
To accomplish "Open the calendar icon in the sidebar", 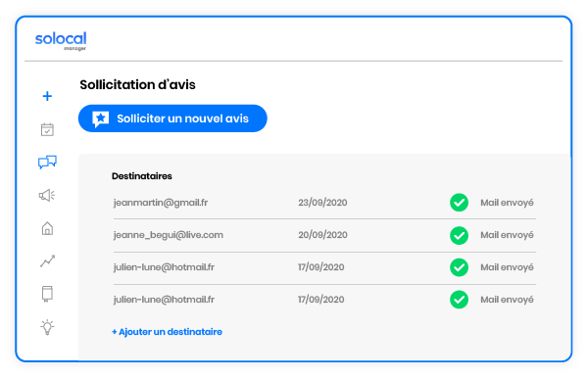I will [47, 129].
